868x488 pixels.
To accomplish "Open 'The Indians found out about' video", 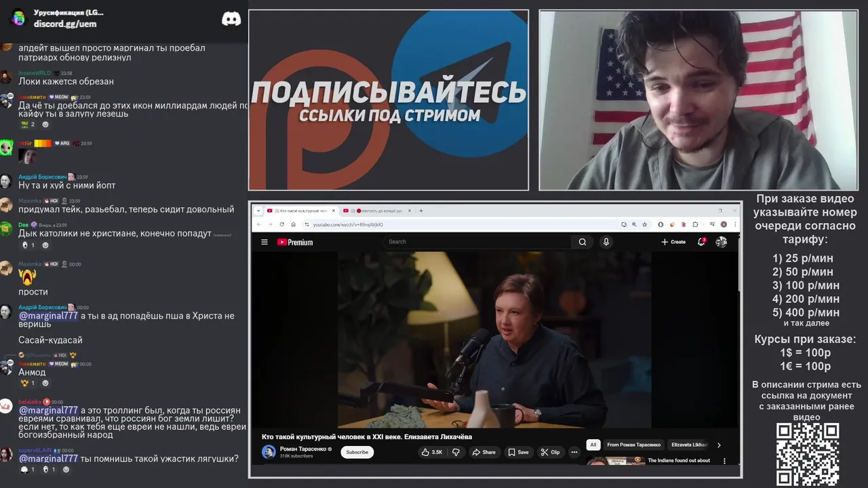I will (679, 461).
